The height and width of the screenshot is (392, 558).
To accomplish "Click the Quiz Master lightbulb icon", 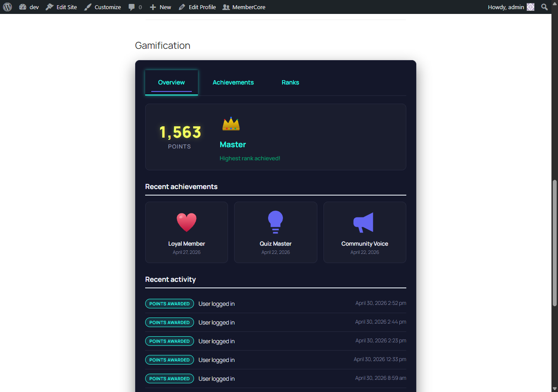I will pyautogui.click(x=276, y=222).
